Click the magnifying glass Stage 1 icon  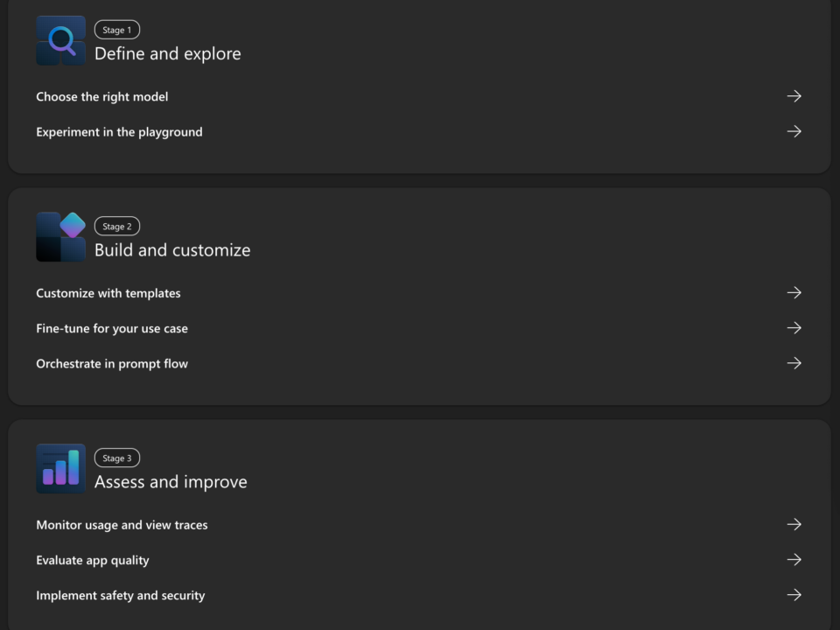60,41
